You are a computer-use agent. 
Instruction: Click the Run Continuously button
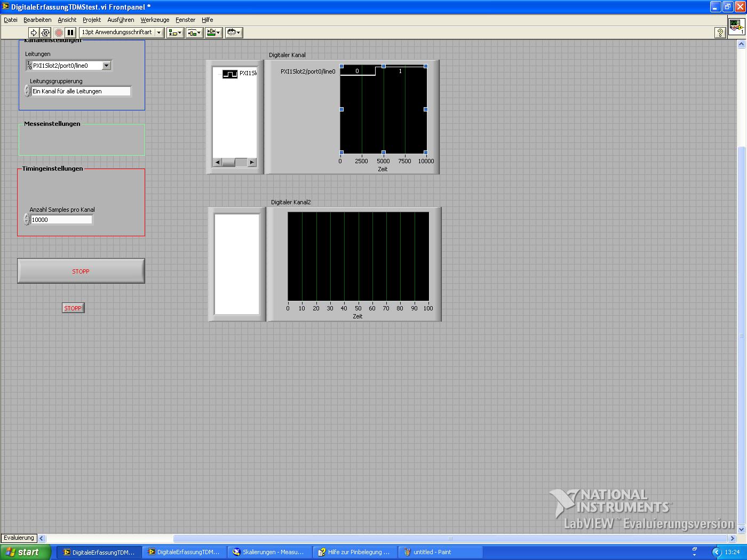pyautogui.click(x=46, y=33)
